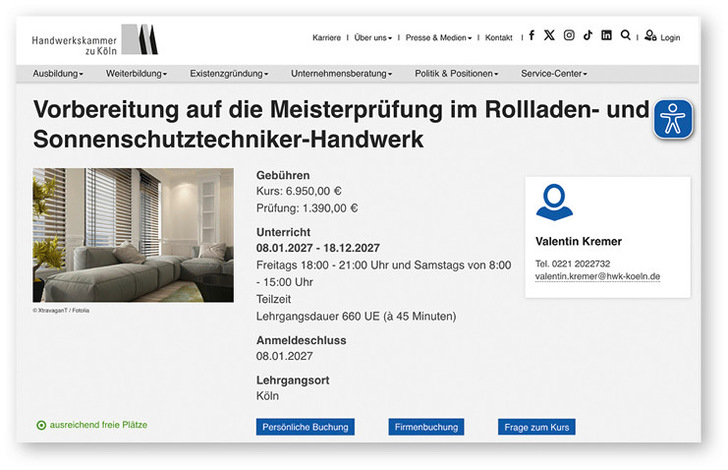Click the Teilzeit text

tap(273, 299)
